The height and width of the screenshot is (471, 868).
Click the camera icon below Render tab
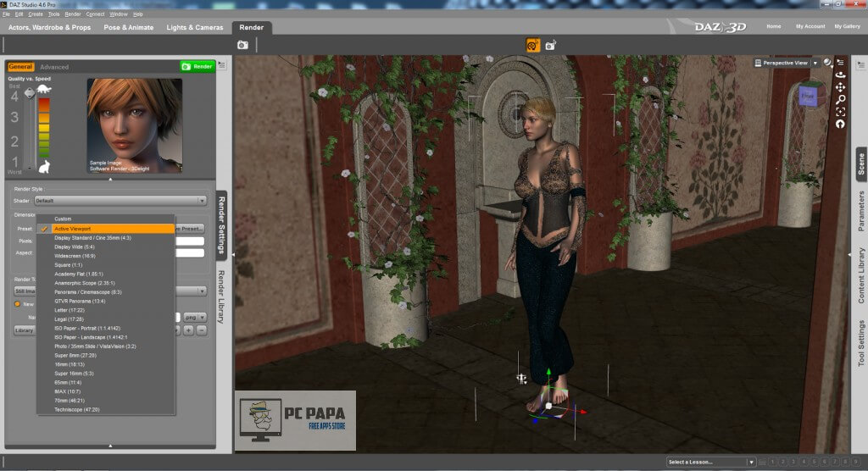(243, 45)
